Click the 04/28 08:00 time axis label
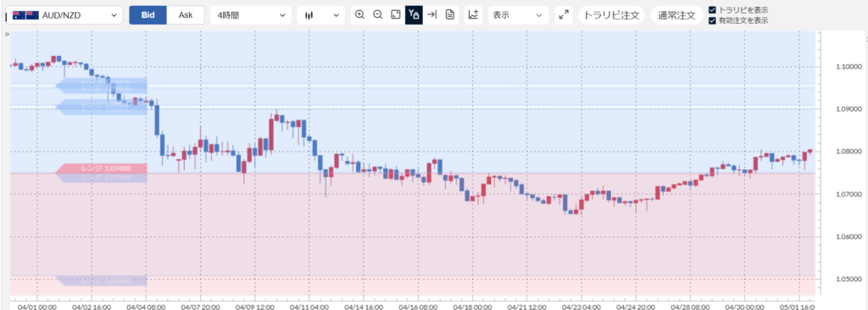Viewport: 868px width, 310px height. coord(690,306)
